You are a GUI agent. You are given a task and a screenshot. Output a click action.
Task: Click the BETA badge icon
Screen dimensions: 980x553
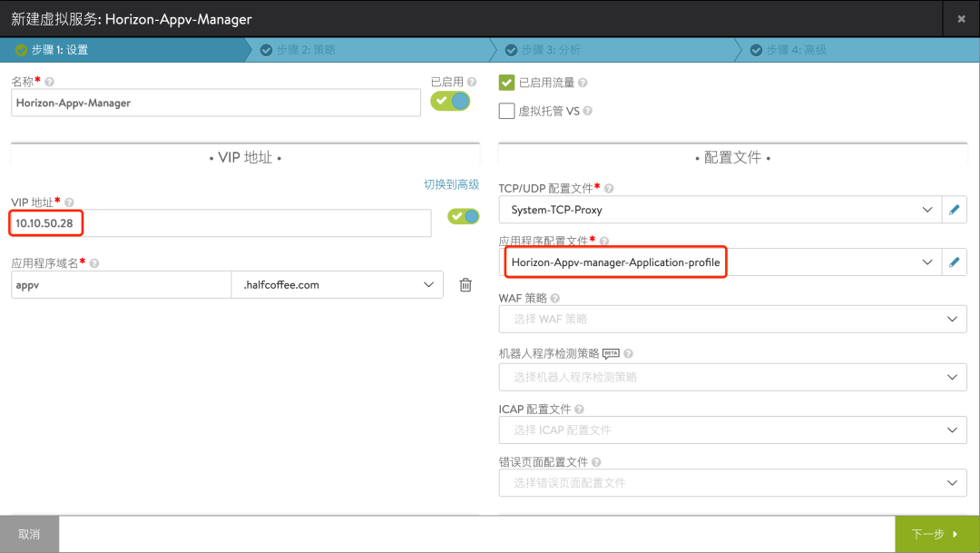tap(611, 353)
